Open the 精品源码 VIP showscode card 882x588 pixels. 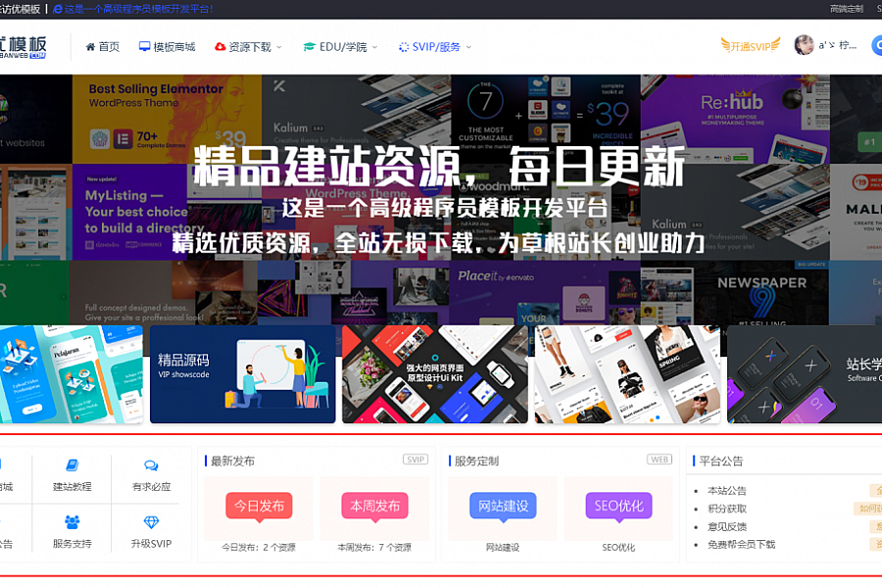(x=242, y=374)
